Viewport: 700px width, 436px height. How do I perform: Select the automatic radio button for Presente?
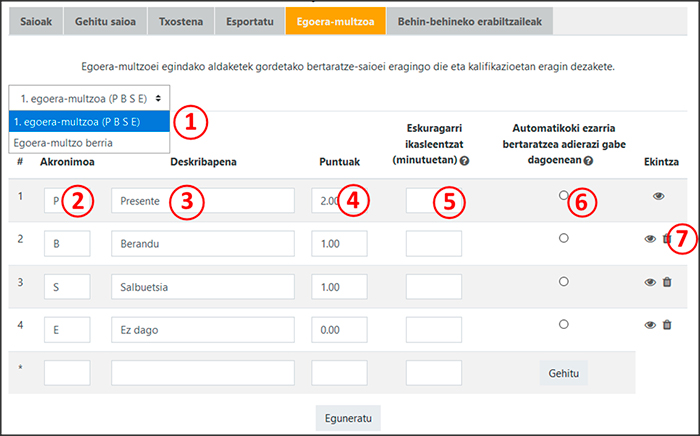click(x=564, y=195)
